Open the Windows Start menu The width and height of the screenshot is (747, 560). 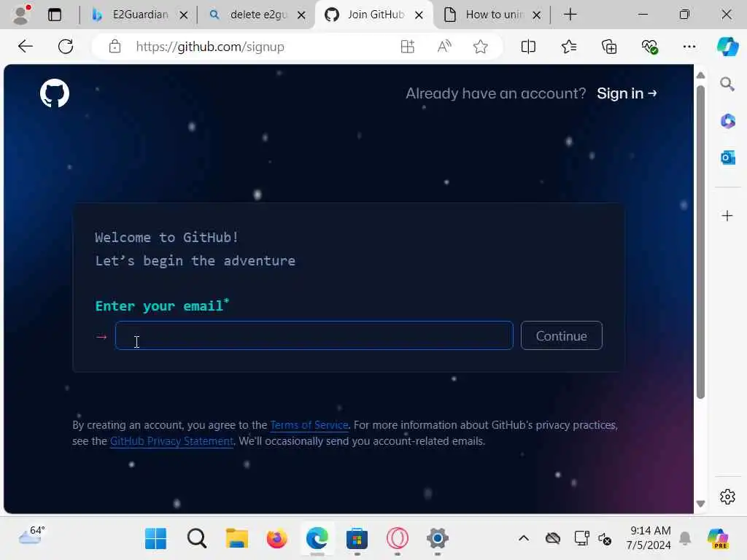[x=155, y=539]
